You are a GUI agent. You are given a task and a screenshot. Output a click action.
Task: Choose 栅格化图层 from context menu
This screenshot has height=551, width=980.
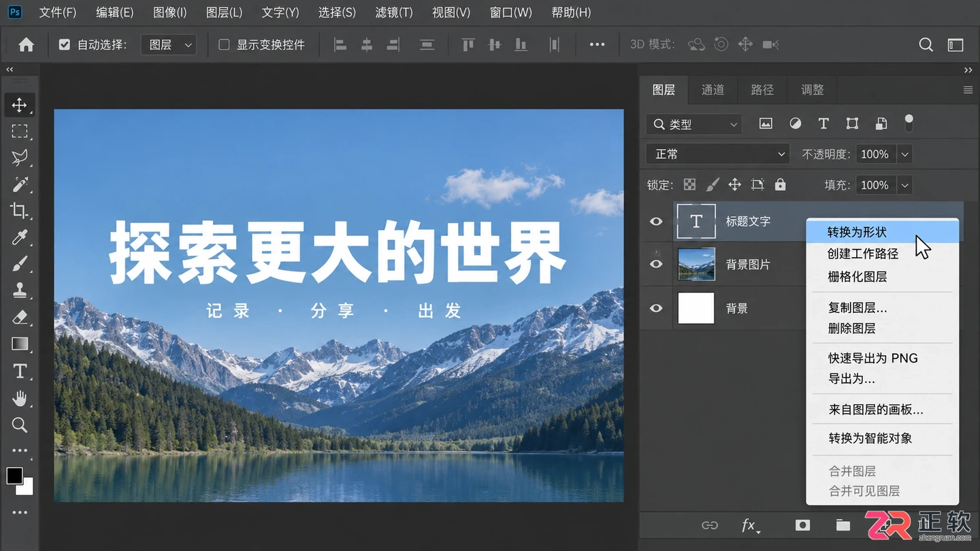[x=857, y=276]
